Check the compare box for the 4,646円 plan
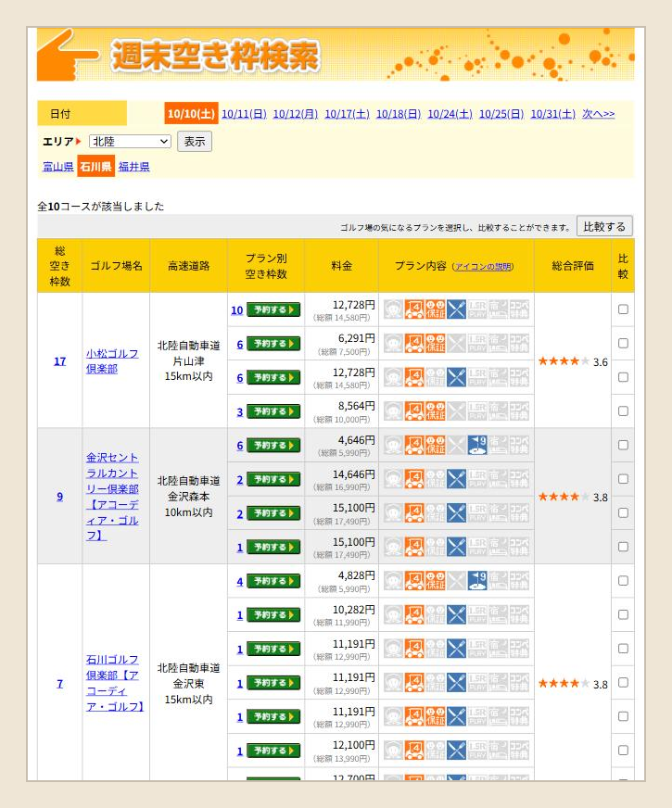 pos(623,445)
